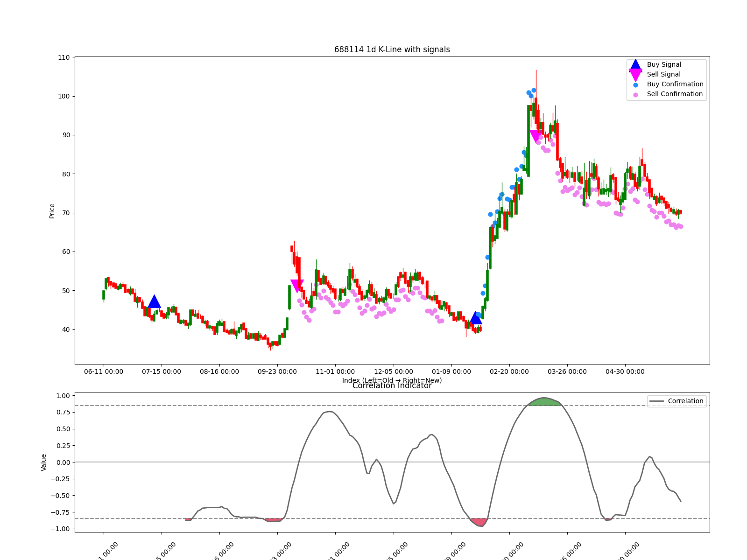Click the '02-20 00:00' date tick label
Image resolution: width=747 pixels, height=560 pixels.
[x=509, y=372]
